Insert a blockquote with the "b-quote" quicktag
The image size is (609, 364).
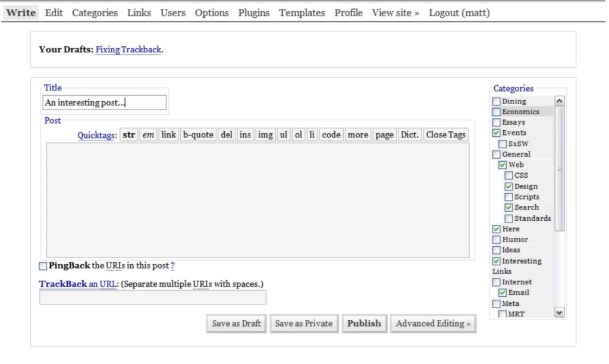(197, 134)
